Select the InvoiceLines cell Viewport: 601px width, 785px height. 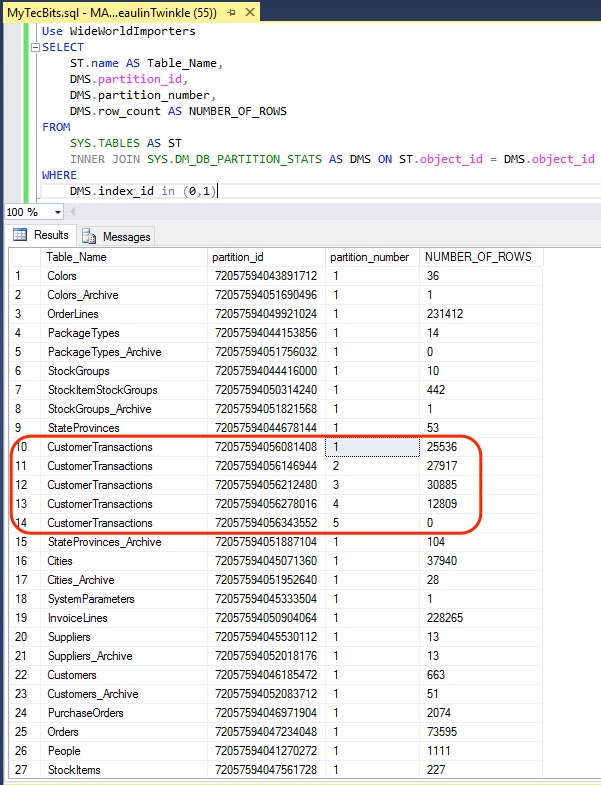(124, 618)
